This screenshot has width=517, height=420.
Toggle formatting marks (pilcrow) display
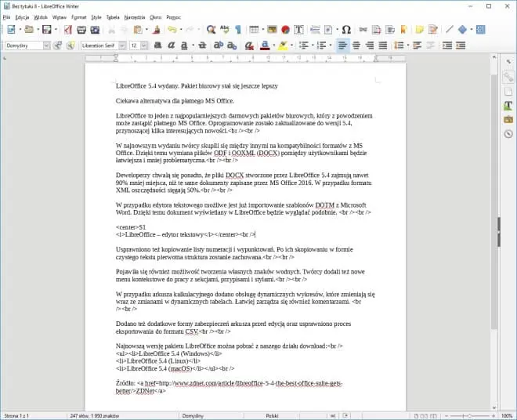(238, 30)
